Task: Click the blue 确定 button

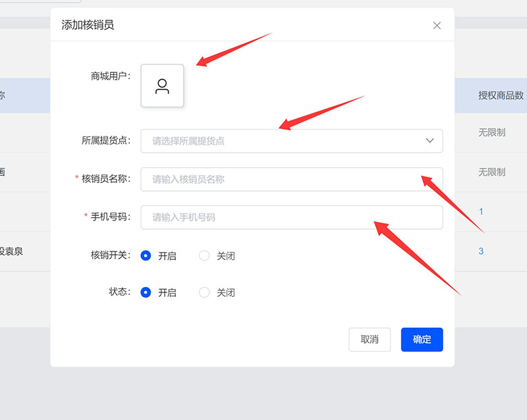Action: click(422, 340)
